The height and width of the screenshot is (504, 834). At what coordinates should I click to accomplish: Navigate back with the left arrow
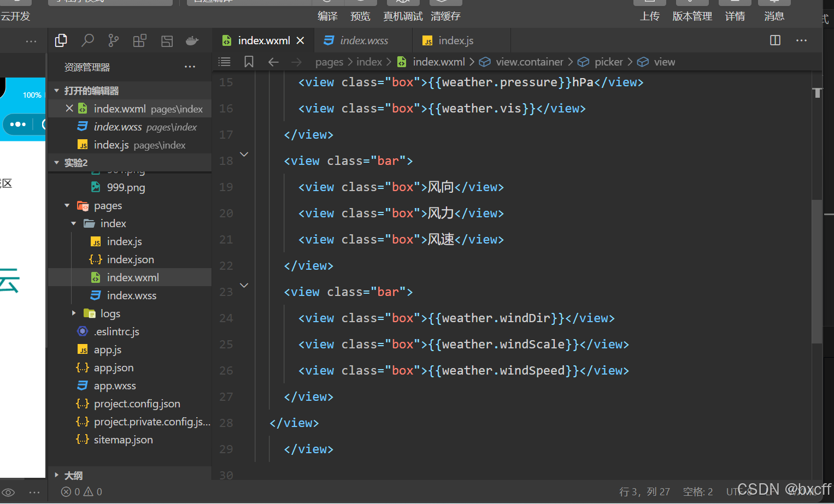tap(273, 62)
